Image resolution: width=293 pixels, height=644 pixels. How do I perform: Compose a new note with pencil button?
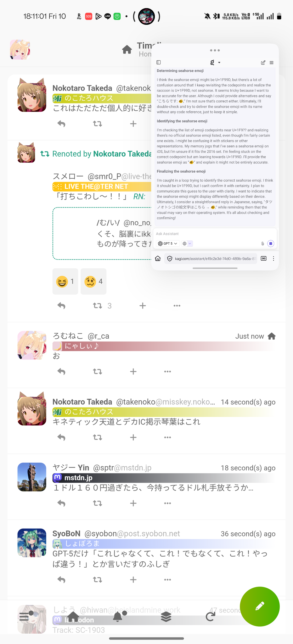pyautogui.click(x=260, y=607)
